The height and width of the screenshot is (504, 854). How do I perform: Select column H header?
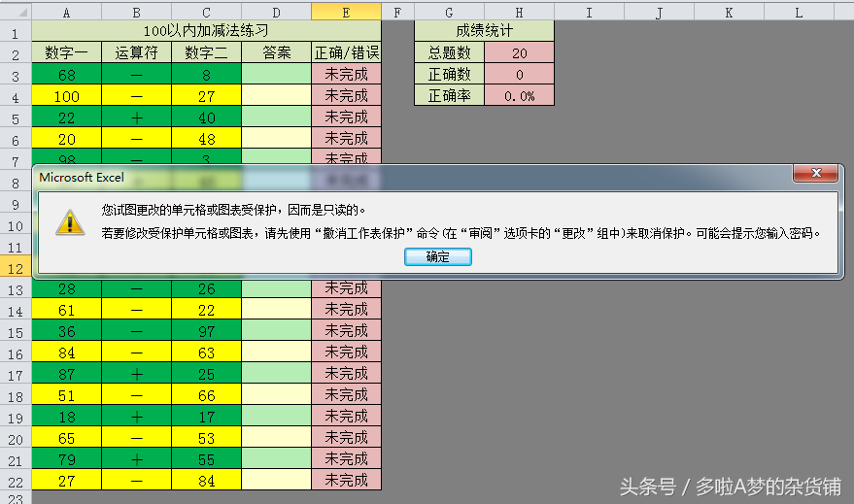[519, 12]
